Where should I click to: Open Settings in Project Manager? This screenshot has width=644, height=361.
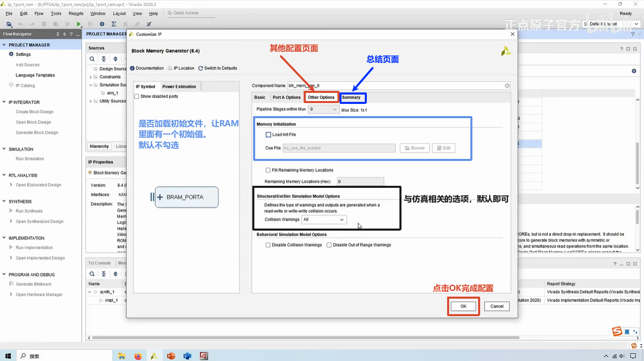[x=23, y=54]
